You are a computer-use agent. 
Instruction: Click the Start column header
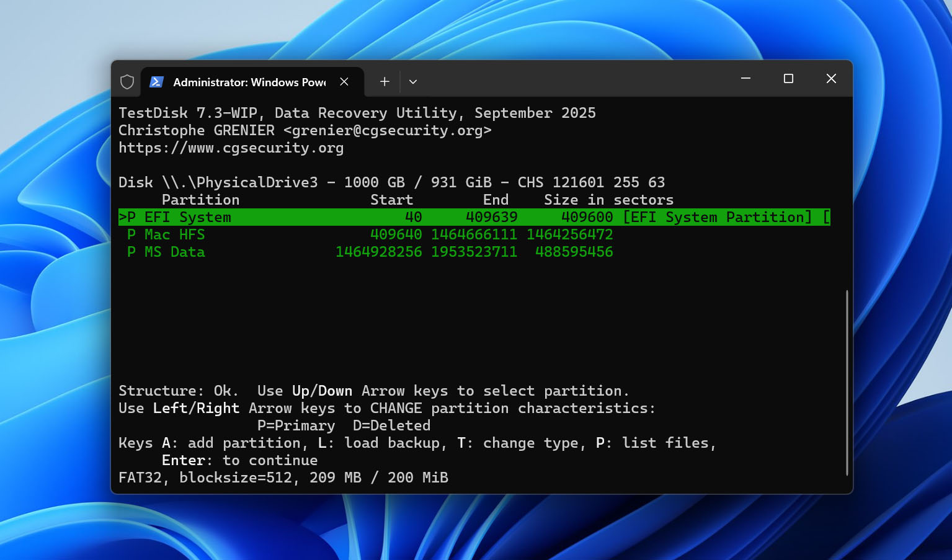click(392, 200)
